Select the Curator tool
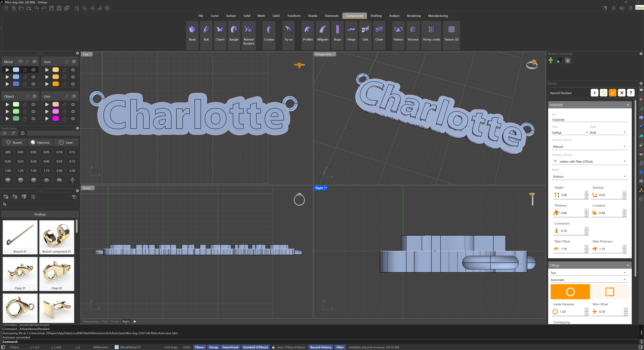 [269, 35]
